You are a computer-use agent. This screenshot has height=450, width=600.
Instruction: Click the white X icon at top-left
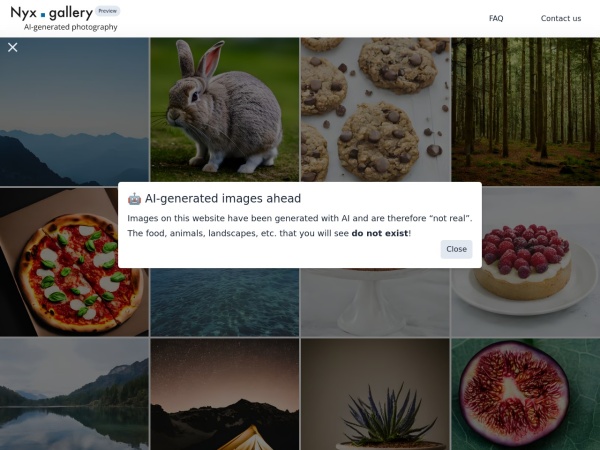click(13, 47)
